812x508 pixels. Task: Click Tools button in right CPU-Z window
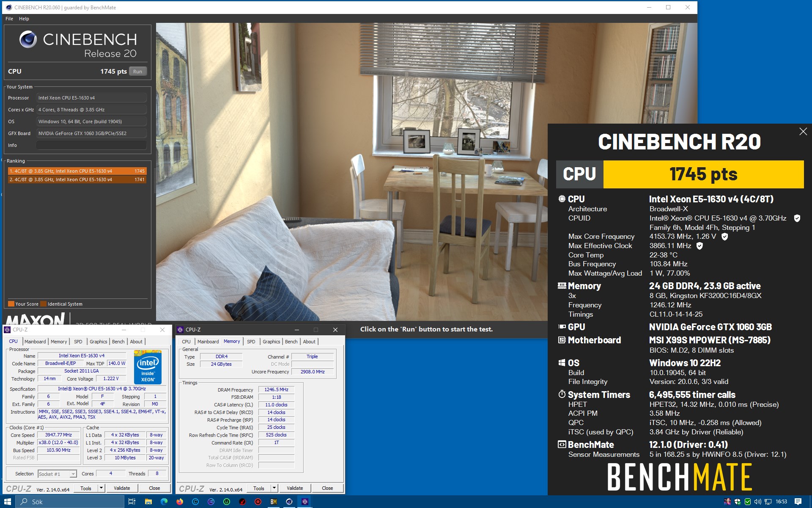[259, 488]
